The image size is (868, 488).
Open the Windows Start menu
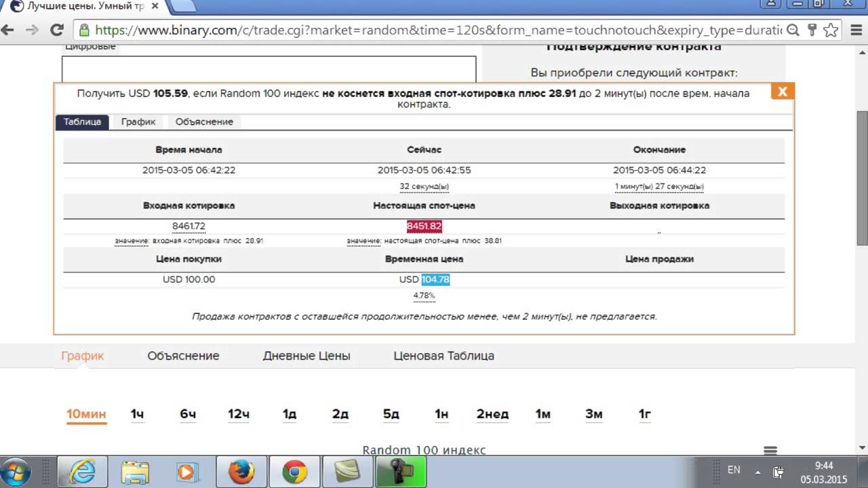point(16,472)
